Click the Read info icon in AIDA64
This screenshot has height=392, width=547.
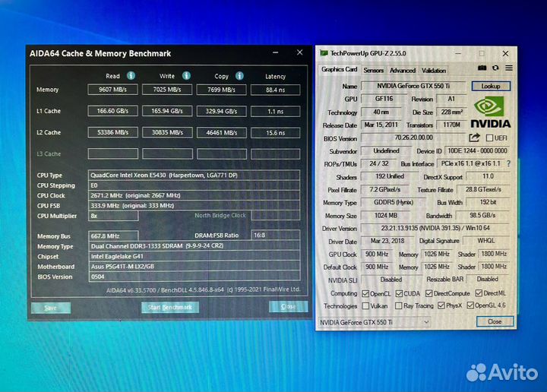pos(131,75)
